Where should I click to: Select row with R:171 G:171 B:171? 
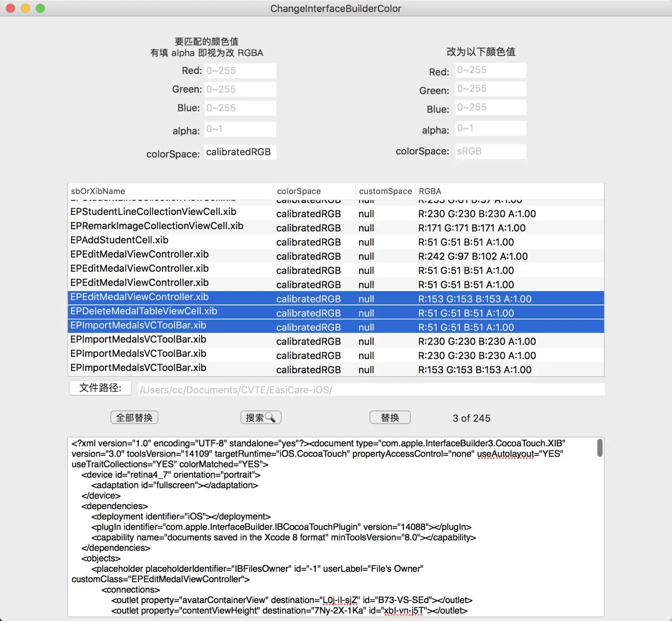(336, 227)
